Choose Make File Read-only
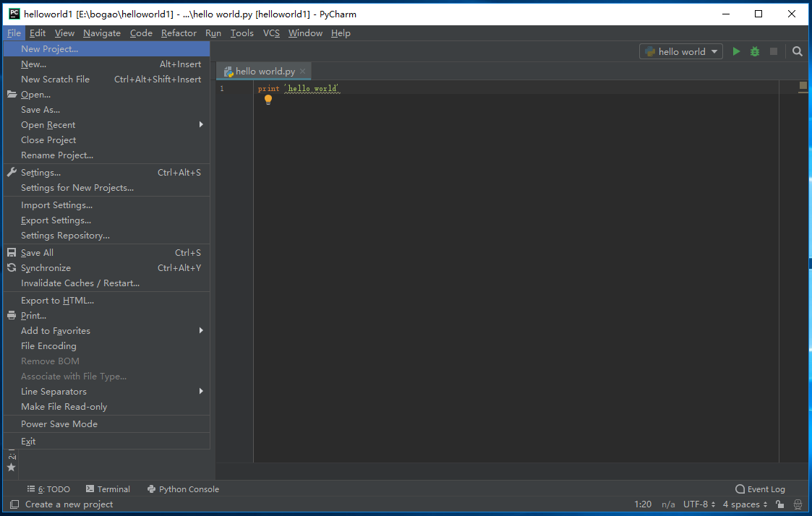This screenshot has height=516, width=812. (107, 407)
